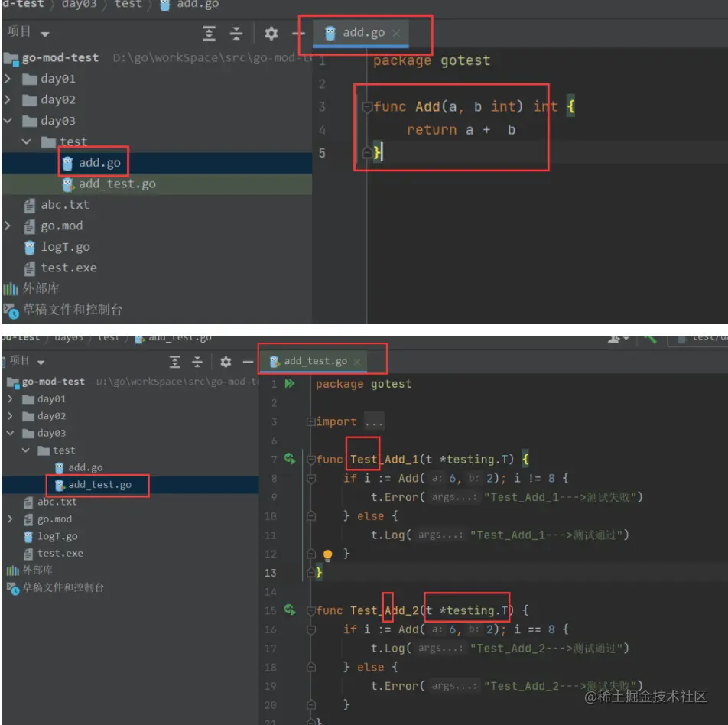728x725 pixels.
Task: Click Expand All icon in top screenshot's project toolbar
Action: (209, 34)
